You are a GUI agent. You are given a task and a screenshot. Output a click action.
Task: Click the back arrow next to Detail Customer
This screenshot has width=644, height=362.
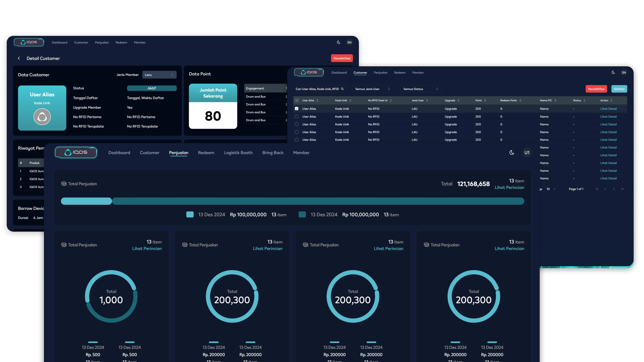pyautogui.click(x=19, y=58)
